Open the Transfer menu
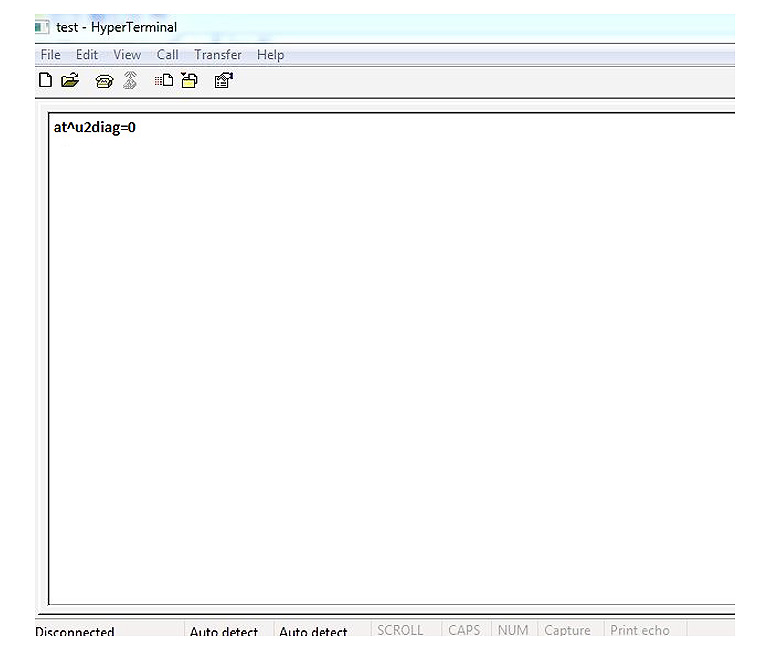Viewport: 770px width, 650px height. click(x=218, y=54)
